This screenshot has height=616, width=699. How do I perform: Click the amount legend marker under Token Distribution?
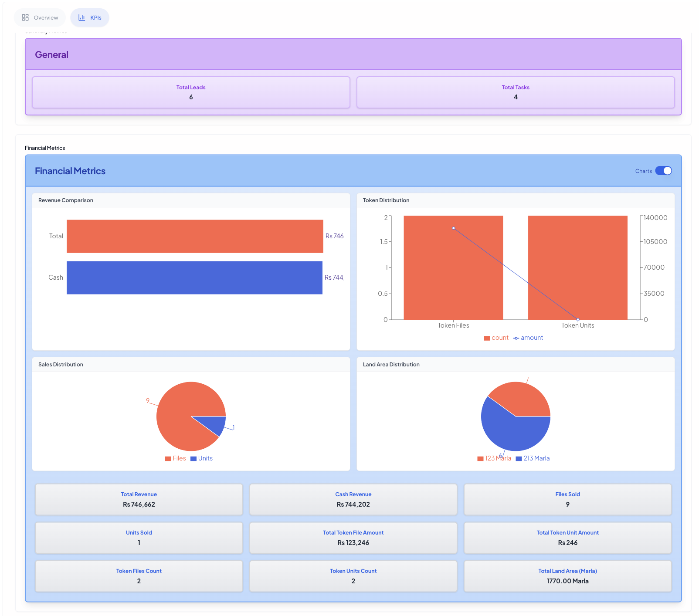(x=516, y=338)
